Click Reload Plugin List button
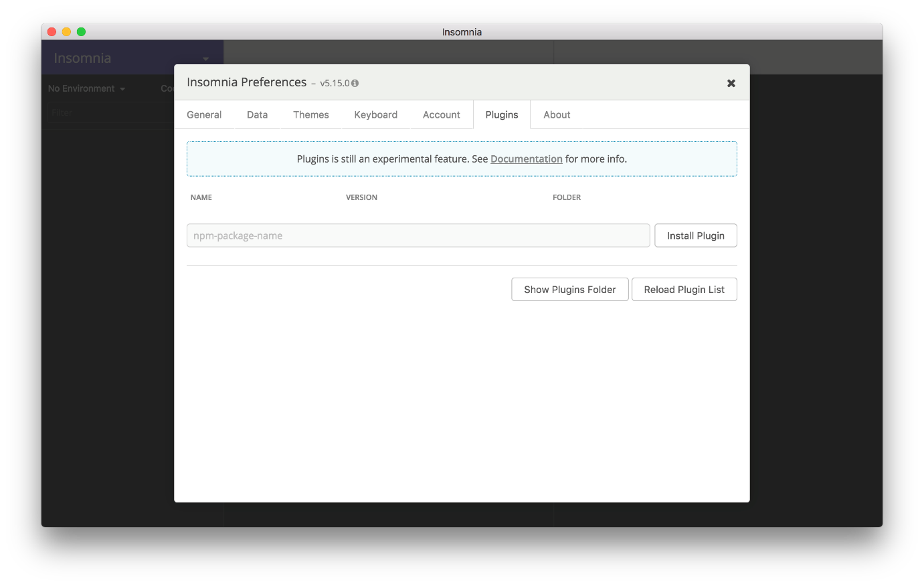924x586 pixels. 684,290
